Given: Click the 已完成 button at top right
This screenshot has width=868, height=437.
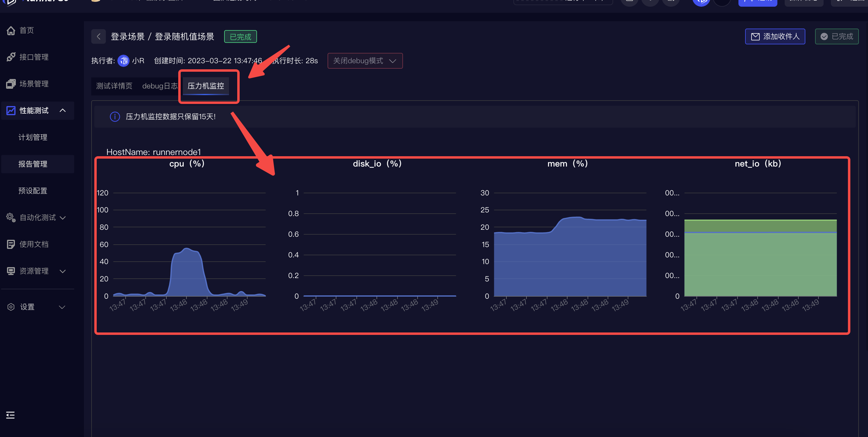Looking at the screenshot, I should click(837, 36).
